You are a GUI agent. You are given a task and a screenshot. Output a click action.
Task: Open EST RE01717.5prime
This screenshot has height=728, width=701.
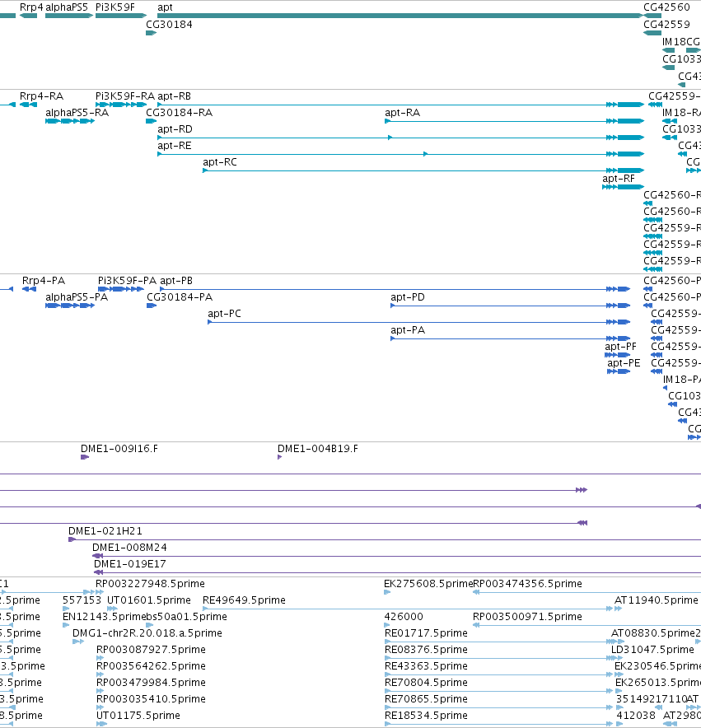coord(426,633)
